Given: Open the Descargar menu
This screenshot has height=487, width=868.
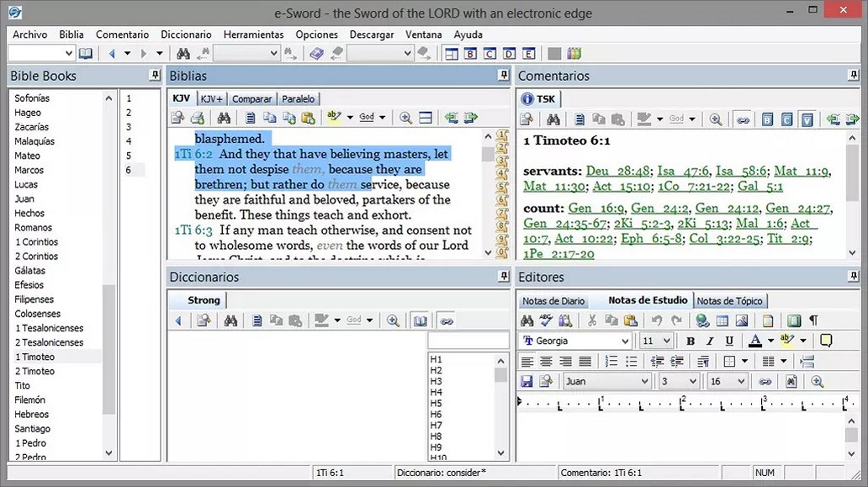Looking at the screenshot, I should pyautogui.click(x=372, y=34).
